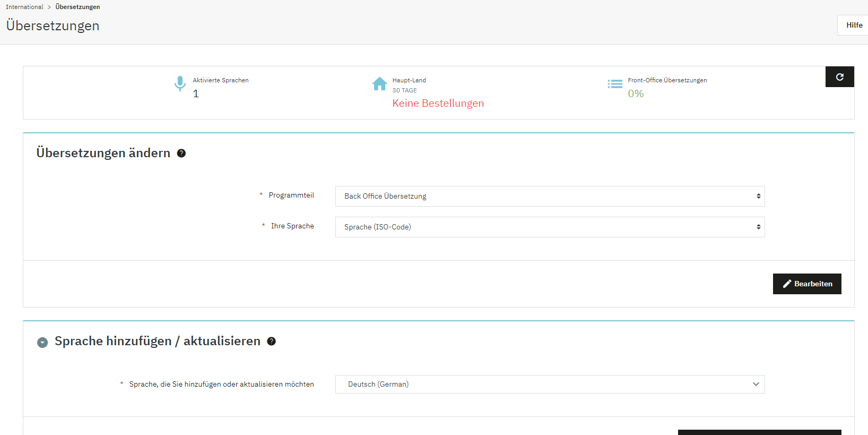The width and height of the screenshot is (868, 435).
Task: Click the Front-Office Übersetzungen label
Action: coord(667,80)
